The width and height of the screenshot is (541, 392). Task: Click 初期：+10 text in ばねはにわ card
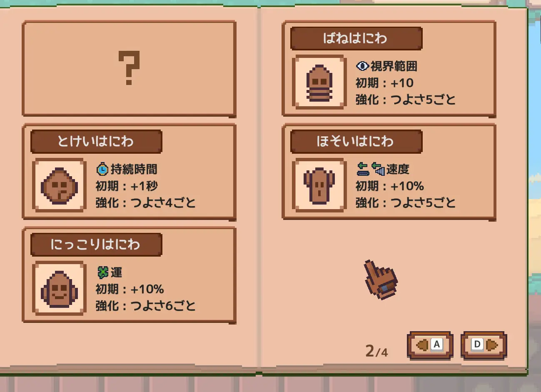tap(384, 83)
